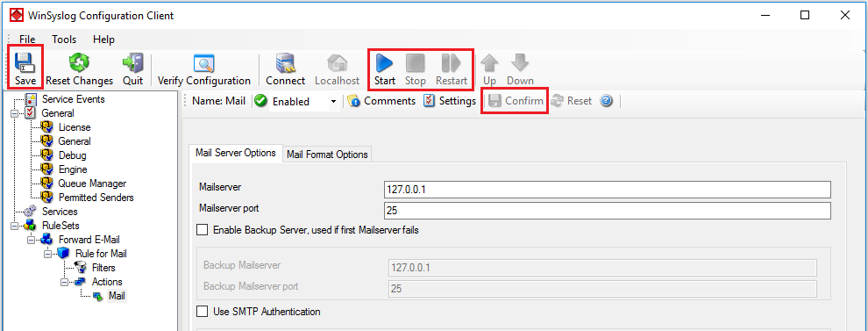This screenshot has height=331, width=868.
Task: Select Queue Manager in the tree
Action: pos(92,183)
